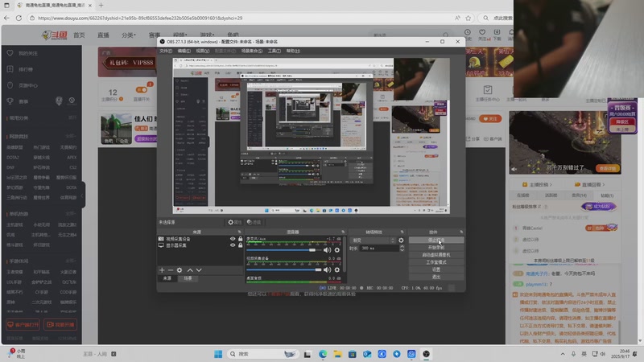Image resolution: width=644 pixels, height=362 pixels.
Task: Click 退出 to exit OBS
Action: pyautogui.click(x=436, y=277)
